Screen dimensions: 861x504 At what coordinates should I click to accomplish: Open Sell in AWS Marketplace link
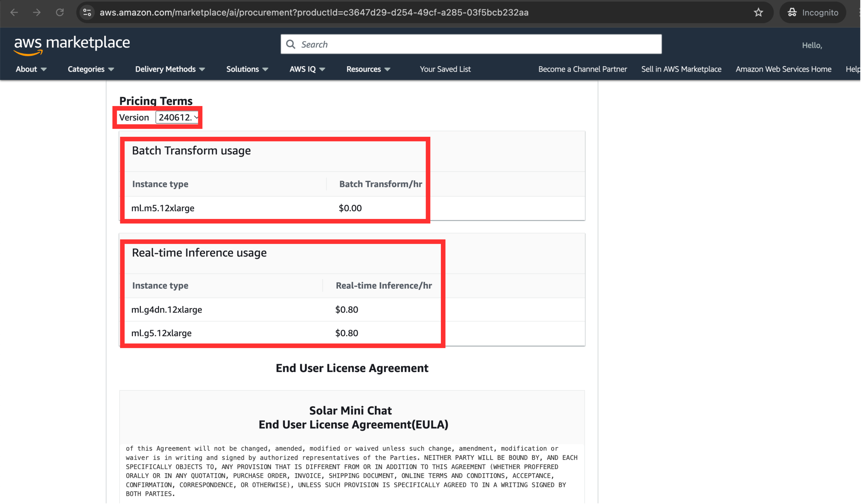pyautogui.click(x=681, y=69)
